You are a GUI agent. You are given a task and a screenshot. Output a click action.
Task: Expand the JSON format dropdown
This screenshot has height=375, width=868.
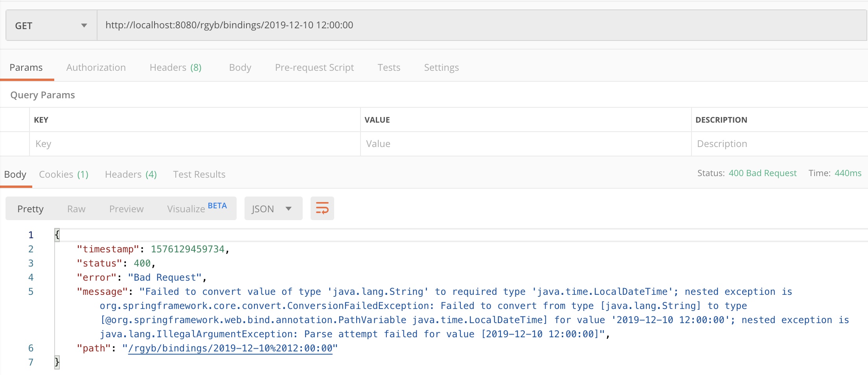coord(273,209)
